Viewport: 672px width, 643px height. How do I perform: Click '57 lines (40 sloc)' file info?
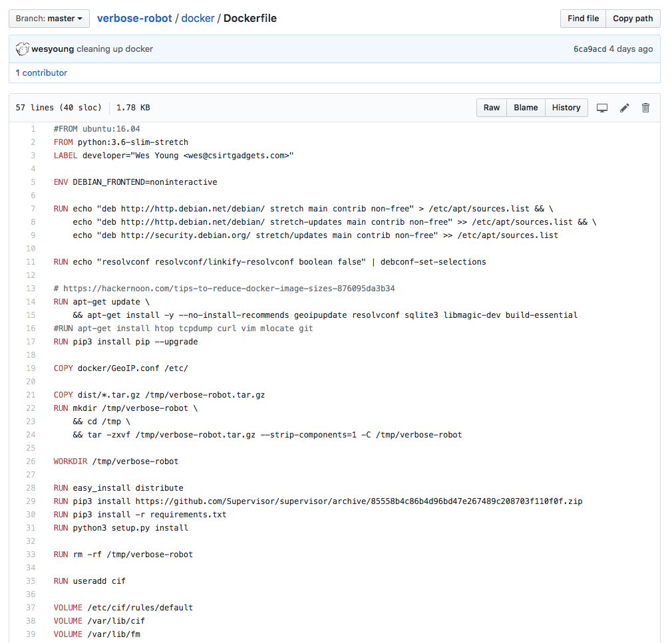(59, 108)
